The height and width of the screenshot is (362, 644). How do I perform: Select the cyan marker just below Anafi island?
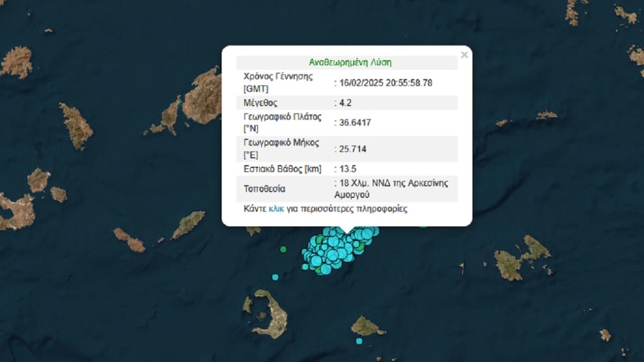[x=359, y=341]
